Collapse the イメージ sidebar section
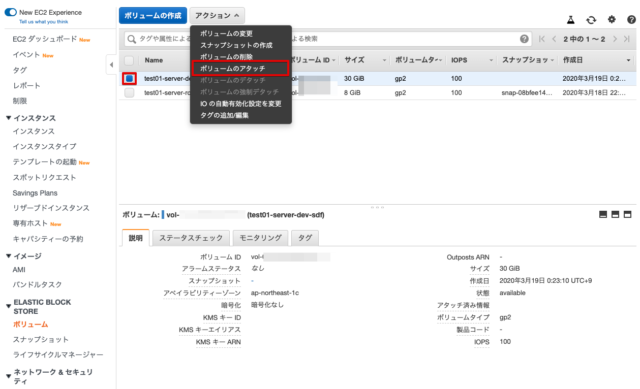 click(9, 256)
